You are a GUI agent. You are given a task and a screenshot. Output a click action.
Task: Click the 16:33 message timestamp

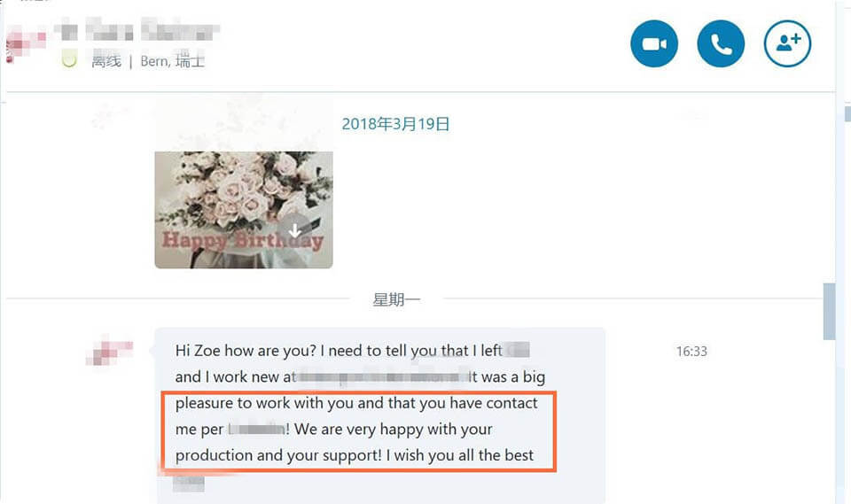click(691, 352)
